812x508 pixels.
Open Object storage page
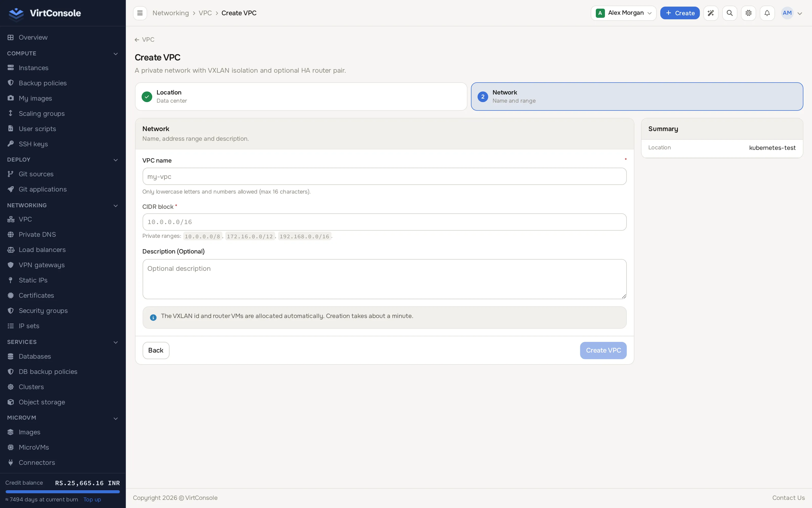tap(63, 402)
